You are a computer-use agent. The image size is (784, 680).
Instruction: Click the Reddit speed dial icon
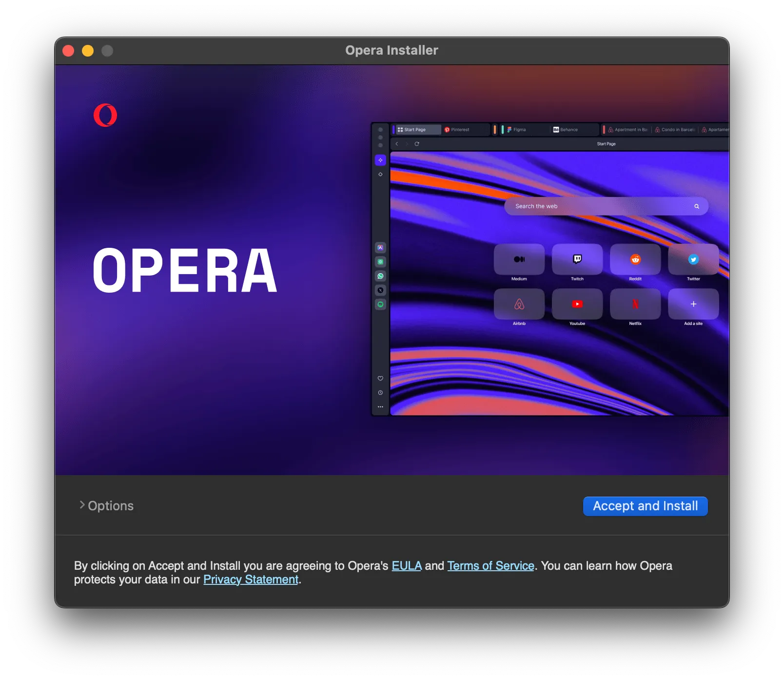coord(635,260)
